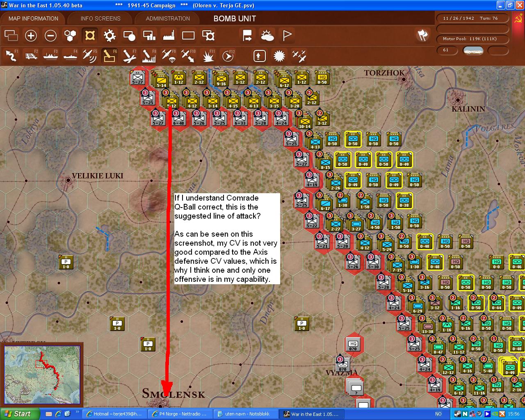525x420 pixels.
Task: Toggle the factory display icon
Action: pyautogui.click(x=169, y=36)
